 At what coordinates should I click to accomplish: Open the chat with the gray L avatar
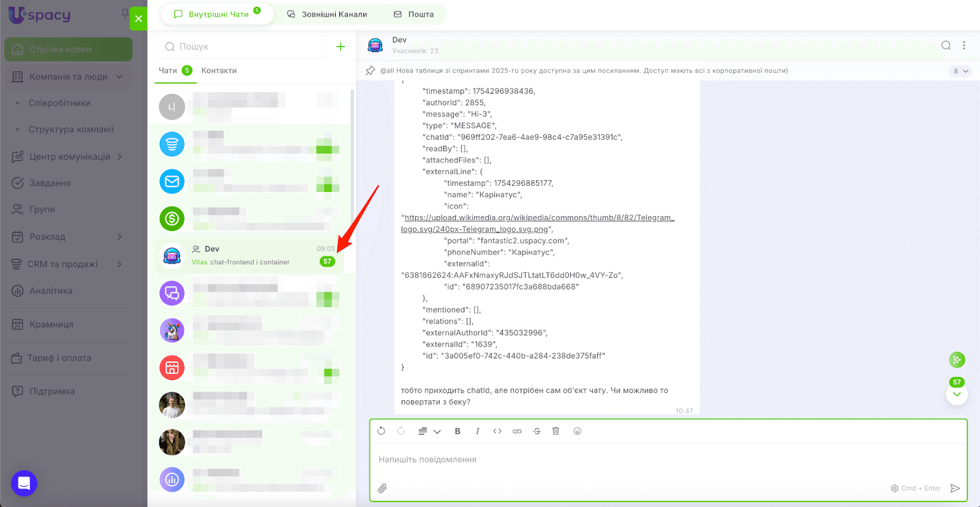pyautogui.click(x=249, y=107)
